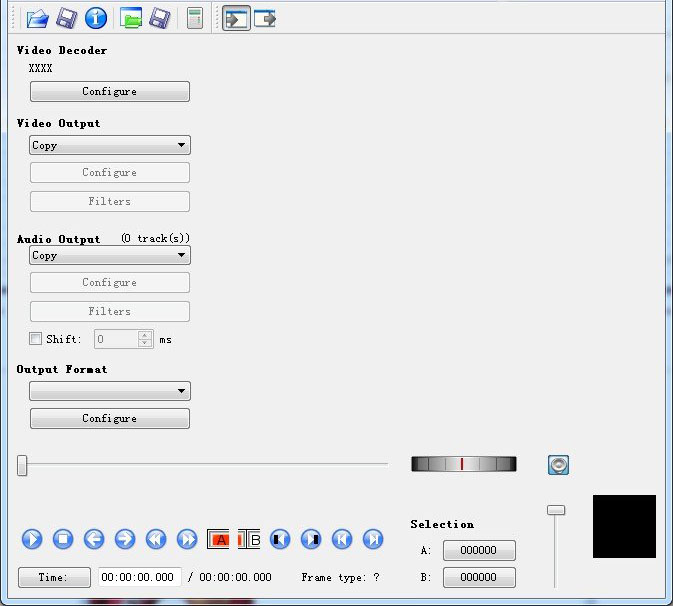Open the calculator icon in toolbar
The image size is (673, 606).
[x=195, y=19]
